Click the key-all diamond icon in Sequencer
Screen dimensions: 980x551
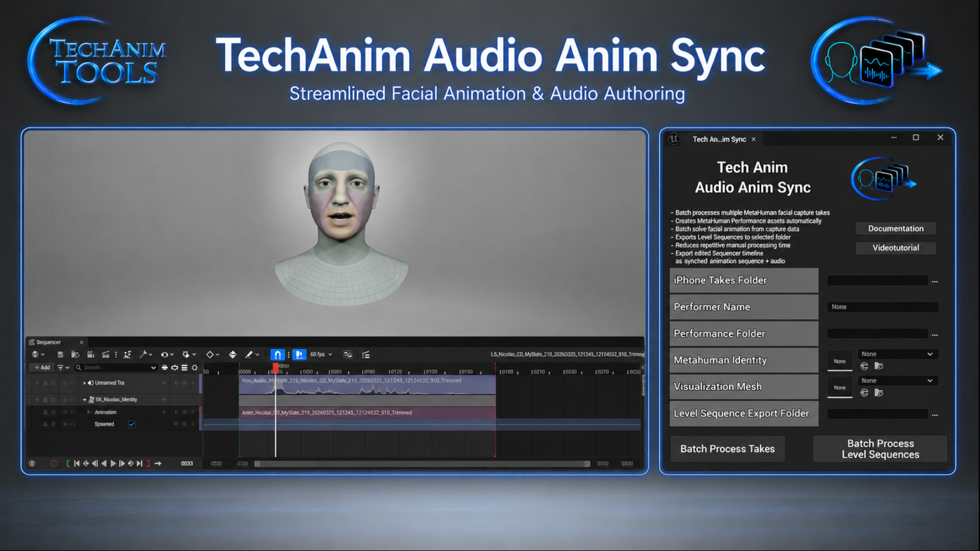click(233, 355)
